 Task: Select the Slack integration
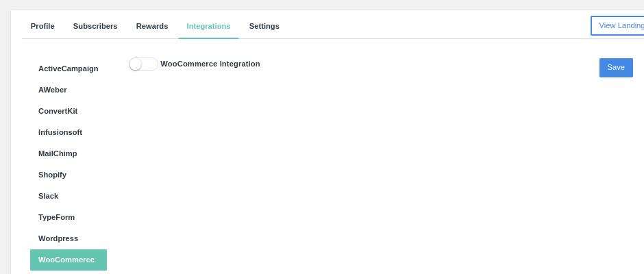(48, 196)
